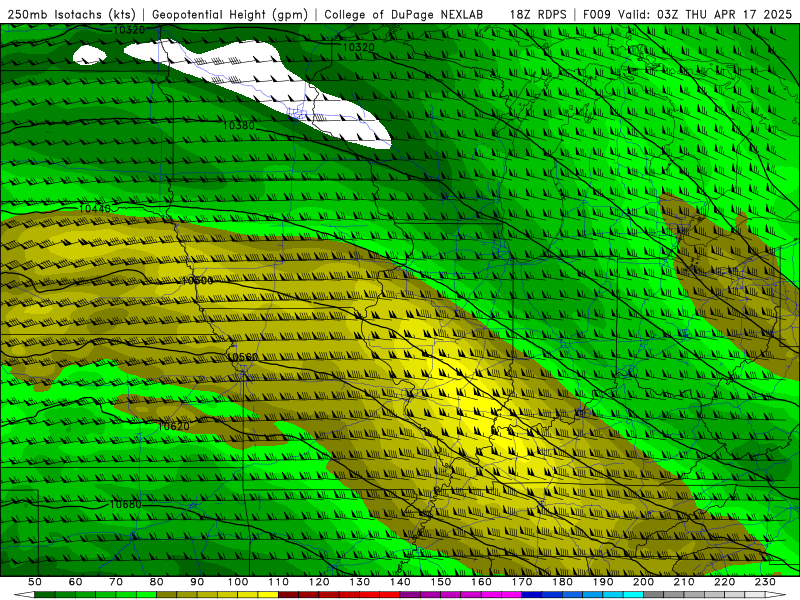This screenshot has width=800, height=600.
Task: Click the 'Geopotential Height (gpm)' header label
Action: pyautogui.click(x=230, y=14)
